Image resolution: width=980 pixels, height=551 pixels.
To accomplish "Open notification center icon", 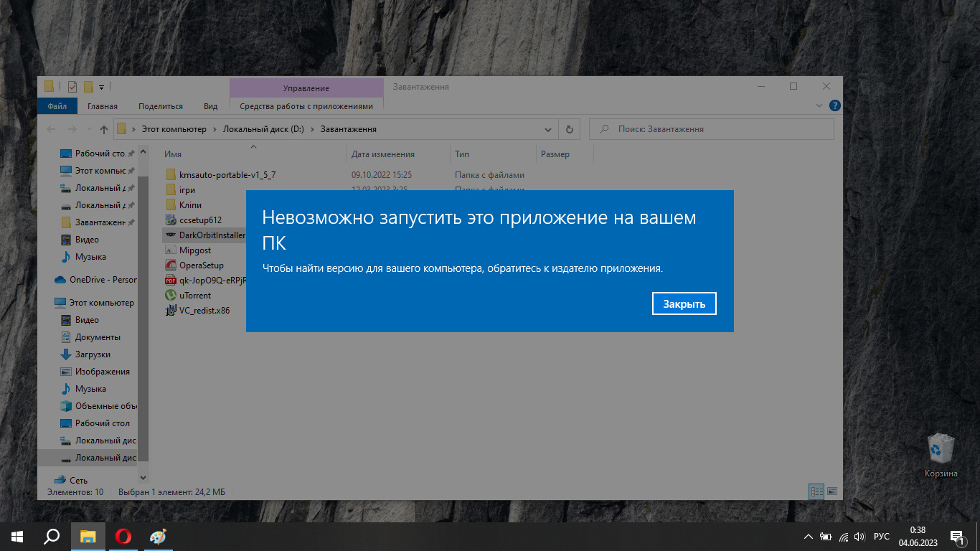I will coord(957,537).
